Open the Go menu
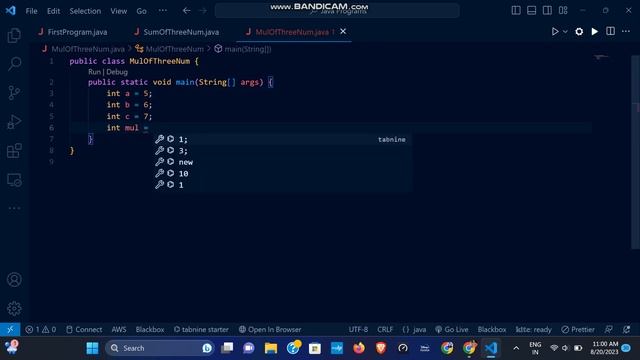 (x=142, y=11)
